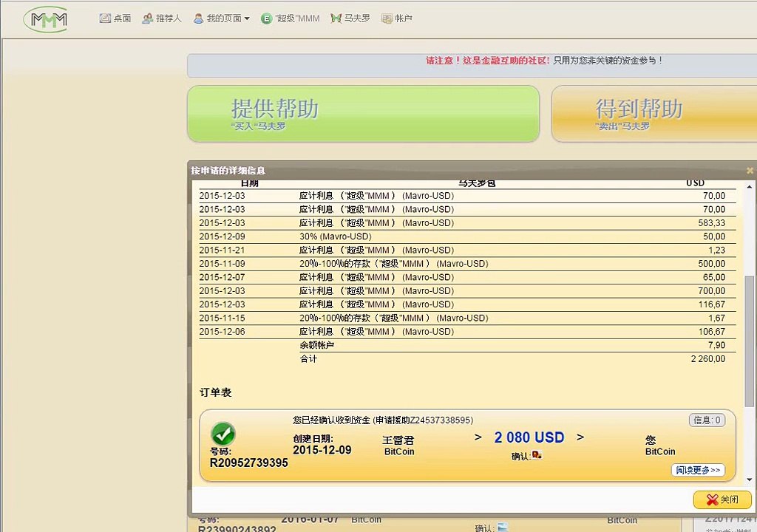This screenshot has height=532, width=757.
Task: Click the MMM logo
Action: point(47,20)
